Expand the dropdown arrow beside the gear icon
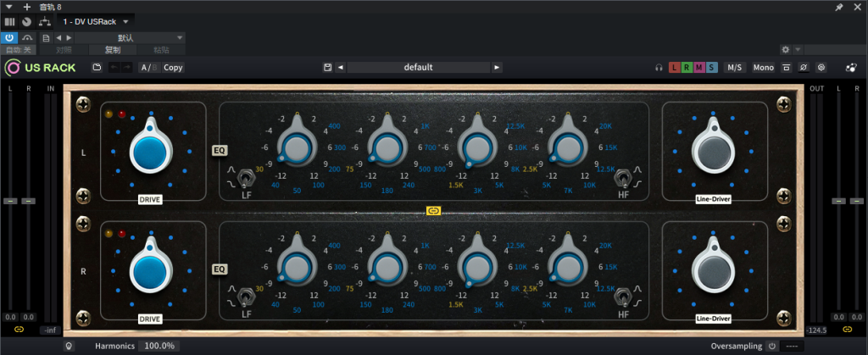Viewport: 868px width, 355px height. [797, 50]
